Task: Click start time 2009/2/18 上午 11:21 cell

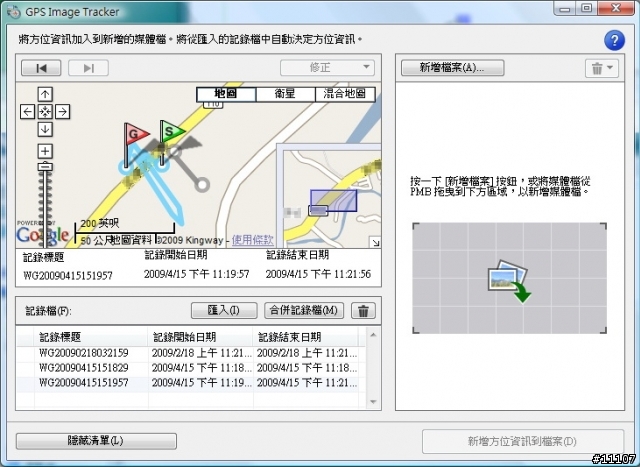Action: (x=201, y=353)
